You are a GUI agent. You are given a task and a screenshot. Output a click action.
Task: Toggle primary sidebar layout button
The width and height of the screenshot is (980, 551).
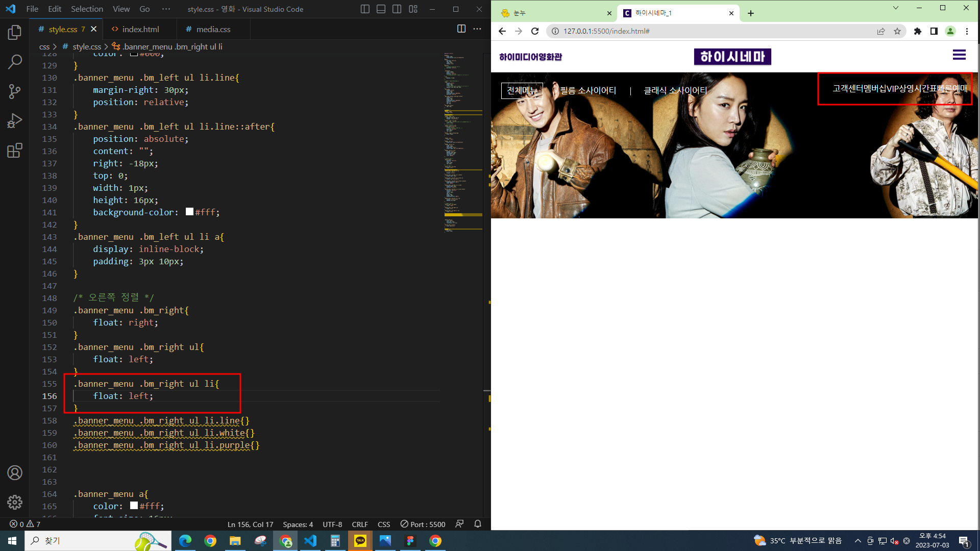[x=365, y=9]
